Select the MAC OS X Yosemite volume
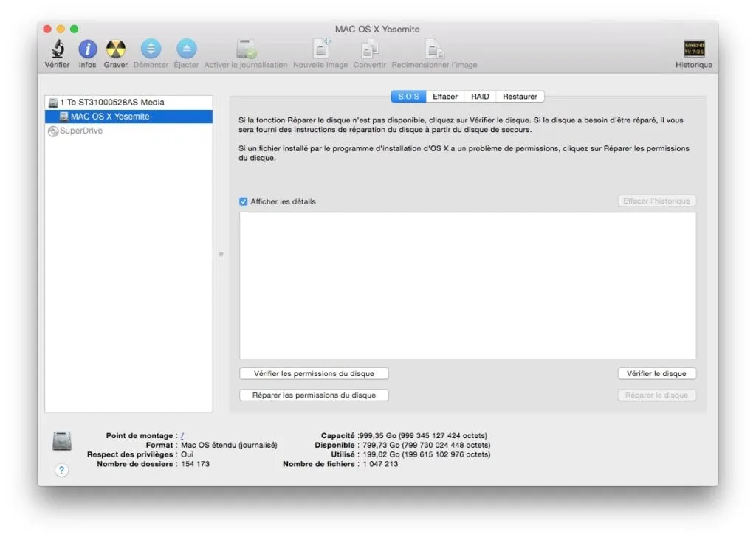The width and height of the screenshot is (756, 540). point(128,117)
